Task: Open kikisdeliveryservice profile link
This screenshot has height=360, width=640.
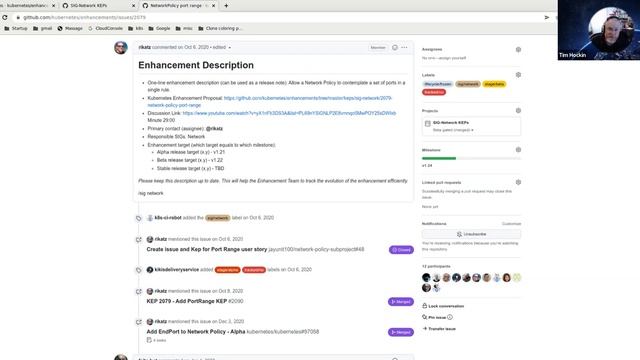Action: pyautogui.click(x=177, y=270)
